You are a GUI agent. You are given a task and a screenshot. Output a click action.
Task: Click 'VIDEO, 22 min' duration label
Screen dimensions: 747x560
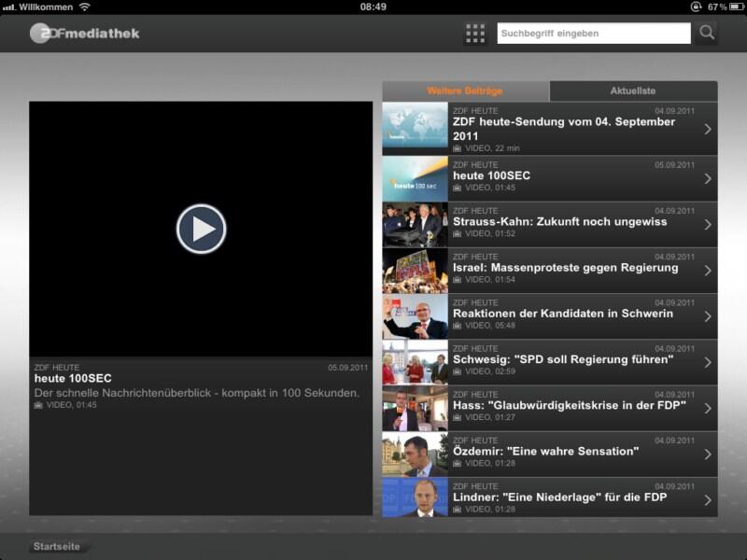[493, 148]
